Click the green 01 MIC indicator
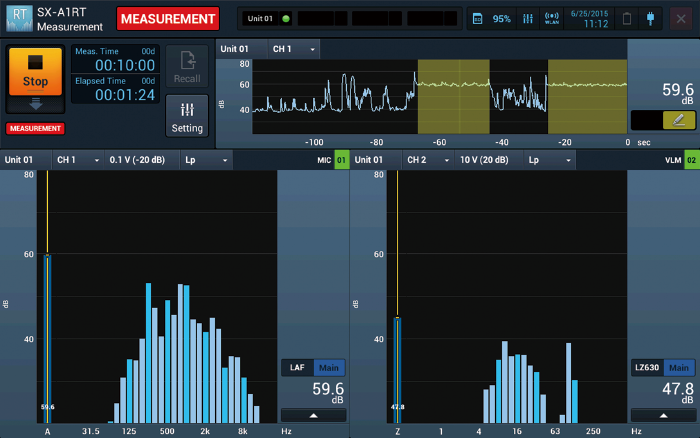700x438 pixels. pos(342,160)
